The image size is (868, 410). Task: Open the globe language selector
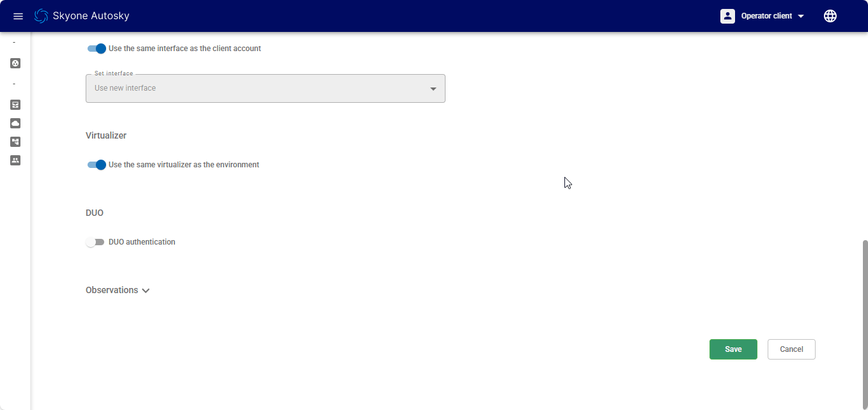point(830,16)
